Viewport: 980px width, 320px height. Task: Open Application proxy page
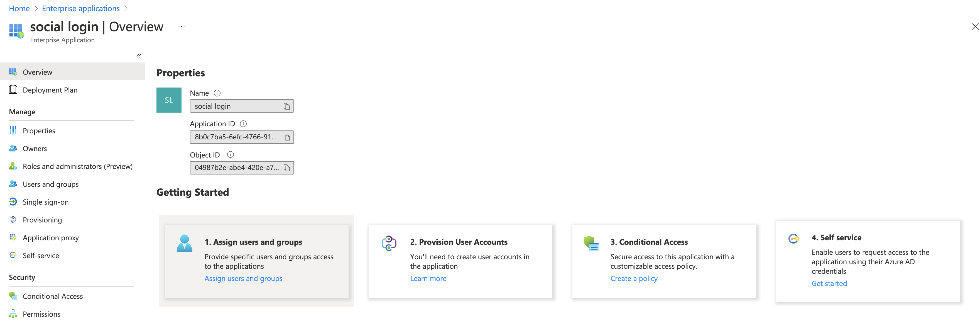point(51,238)
